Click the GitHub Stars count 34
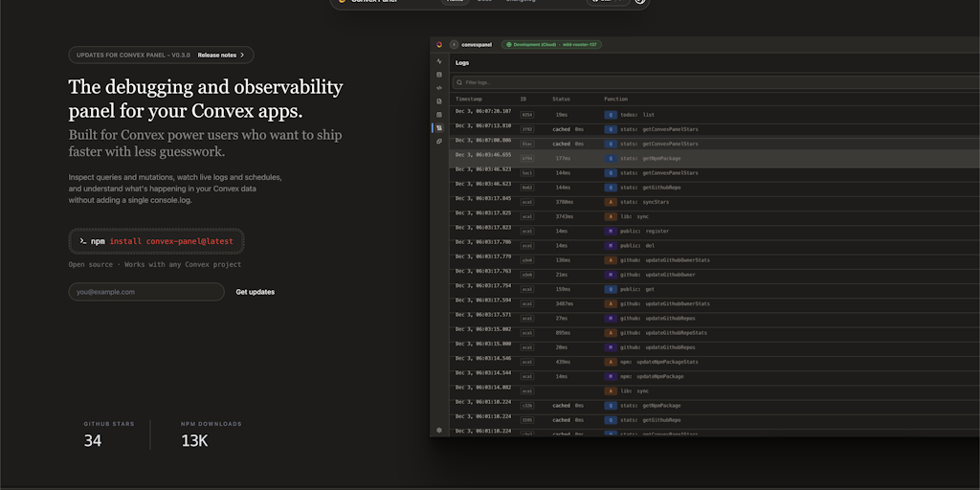 coord(93,440)
